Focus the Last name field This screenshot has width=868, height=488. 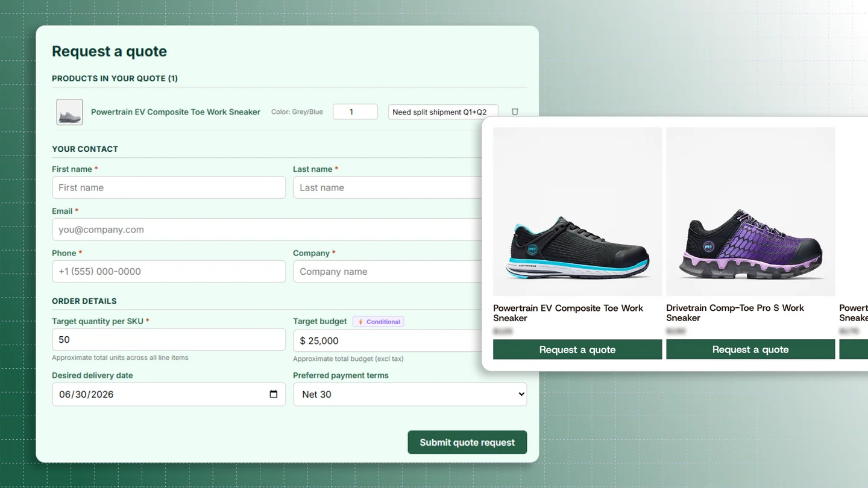388,187
